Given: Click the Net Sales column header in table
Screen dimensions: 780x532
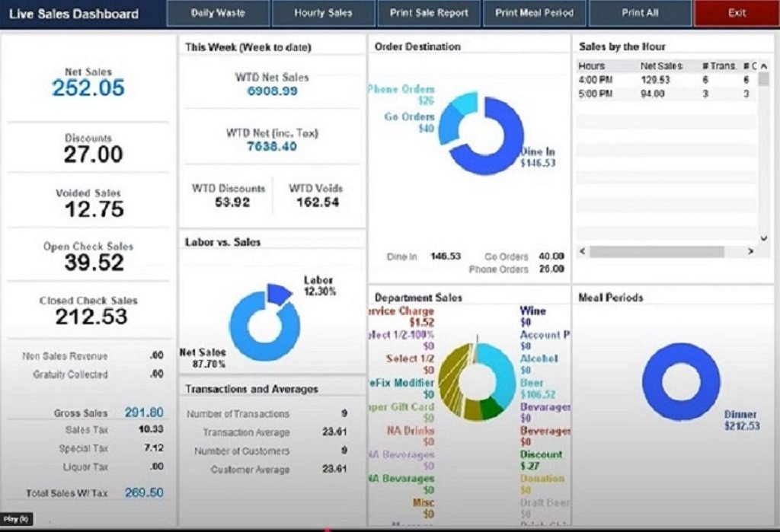Looking at the screenshot, I should tap(661, 66).
